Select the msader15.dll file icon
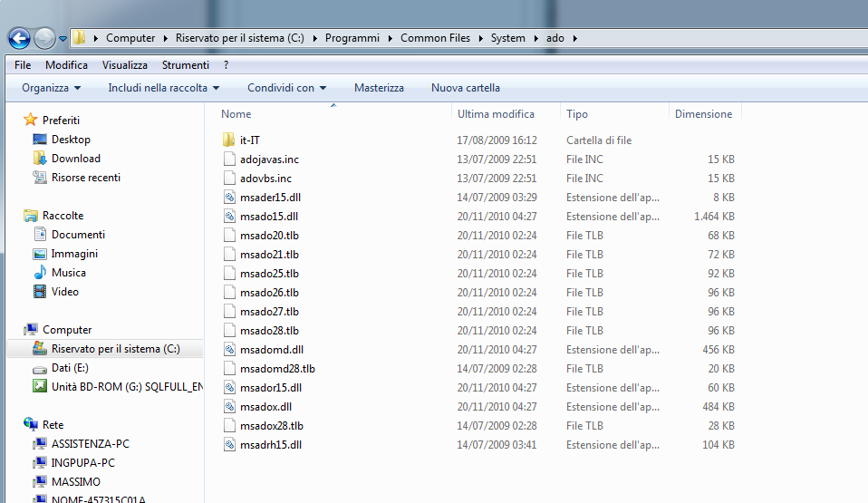The image size is (868, 503). point(229,198)
